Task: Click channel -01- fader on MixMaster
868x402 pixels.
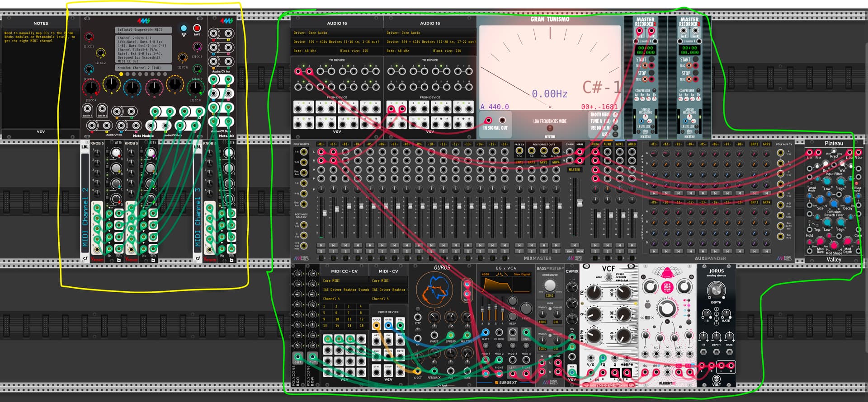Action: pyautogui.click(x=324, y=213)
